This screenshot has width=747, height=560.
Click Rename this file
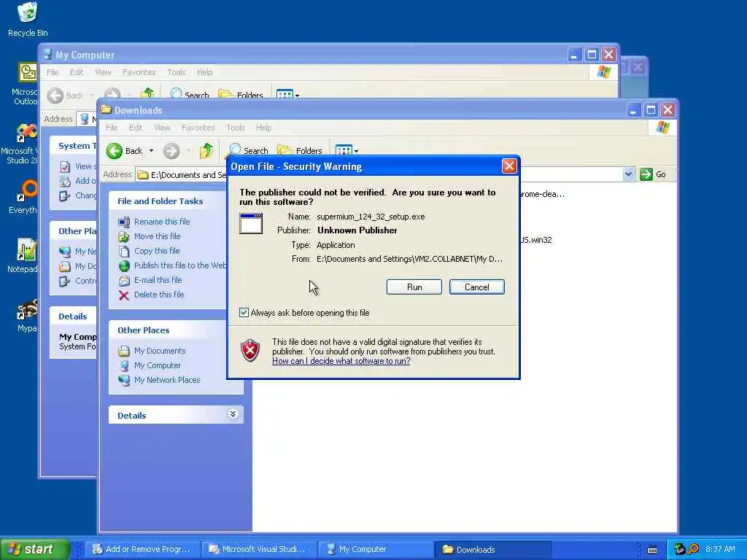(x=162, y=222)
